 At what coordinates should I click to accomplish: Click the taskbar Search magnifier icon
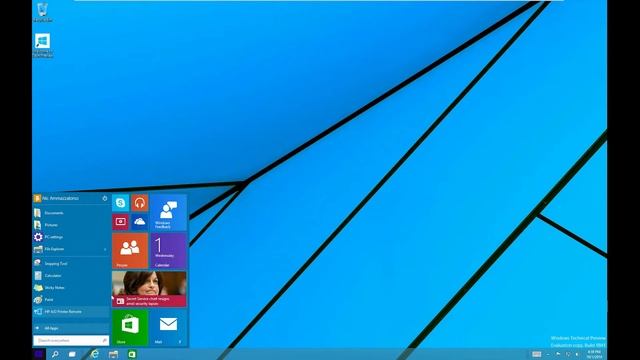[x=55, y=354]
